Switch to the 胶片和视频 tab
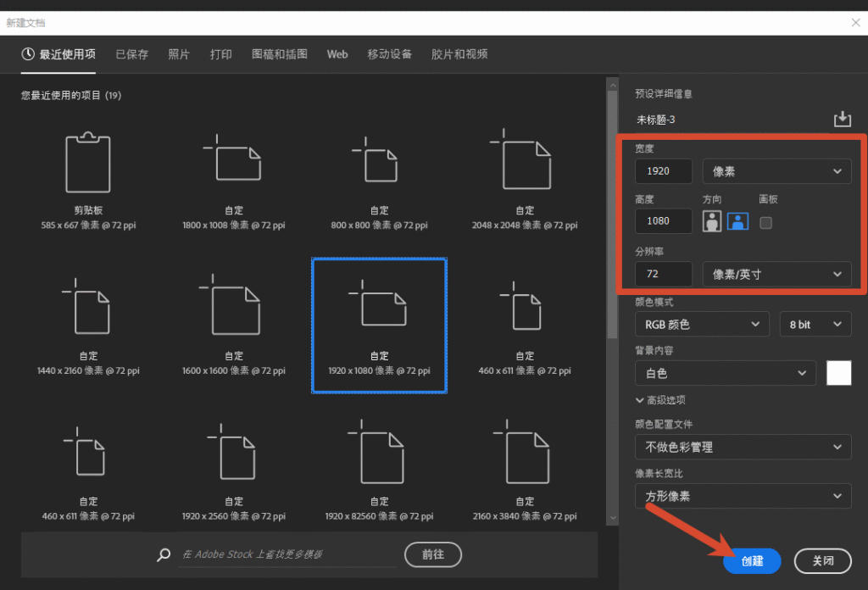 pos(459,54)
